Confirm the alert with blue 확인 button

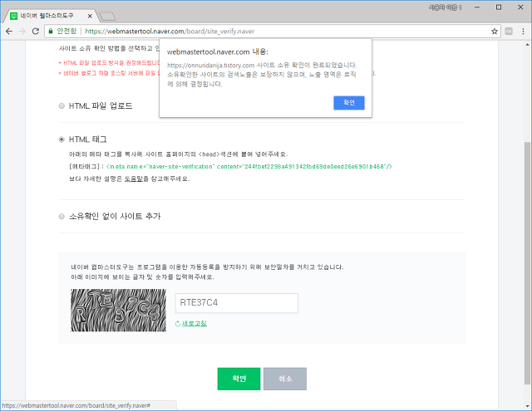coord(349,103)
